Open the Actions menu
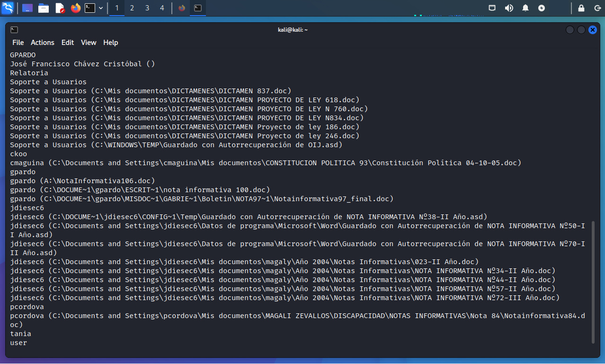Viewport: 605px width, 364px height. point(43,43)
